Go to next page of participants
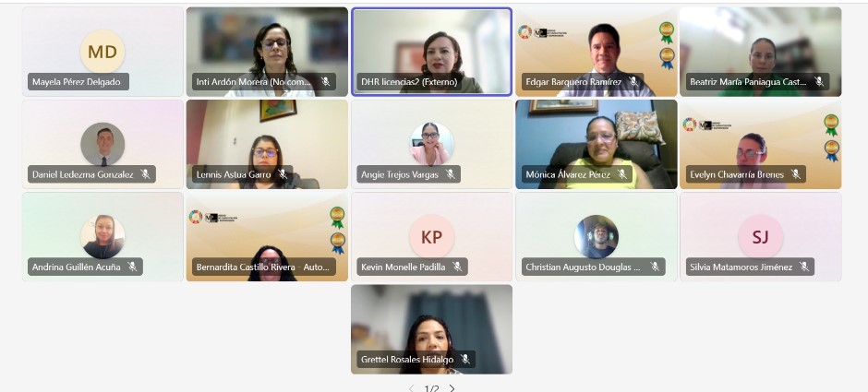Image resolution: width=868 pixels, height=392 pixels. pos(452,388)
